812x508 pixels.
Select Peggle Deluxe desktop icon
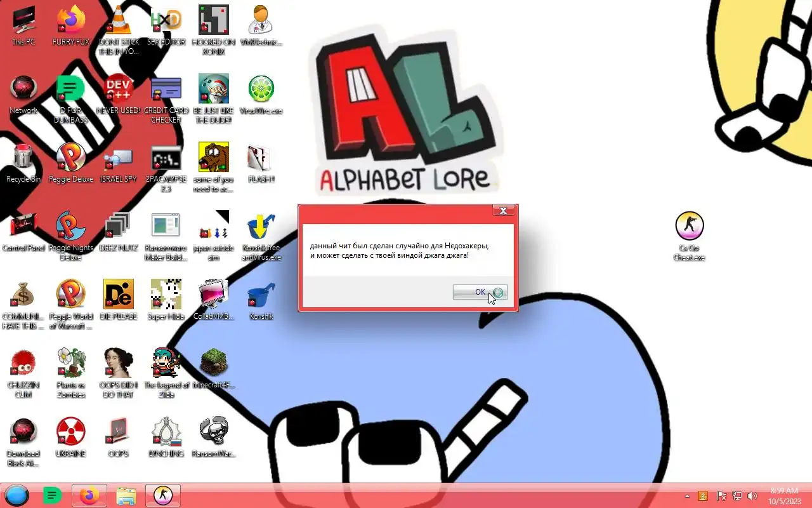(x=71, y=163)
